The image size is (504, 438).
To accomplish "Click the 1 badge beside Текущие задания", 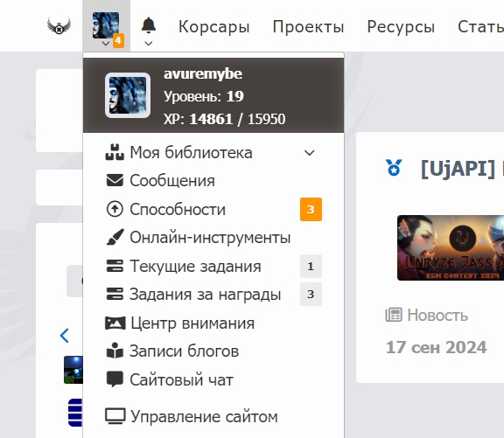I will point(311,266).
